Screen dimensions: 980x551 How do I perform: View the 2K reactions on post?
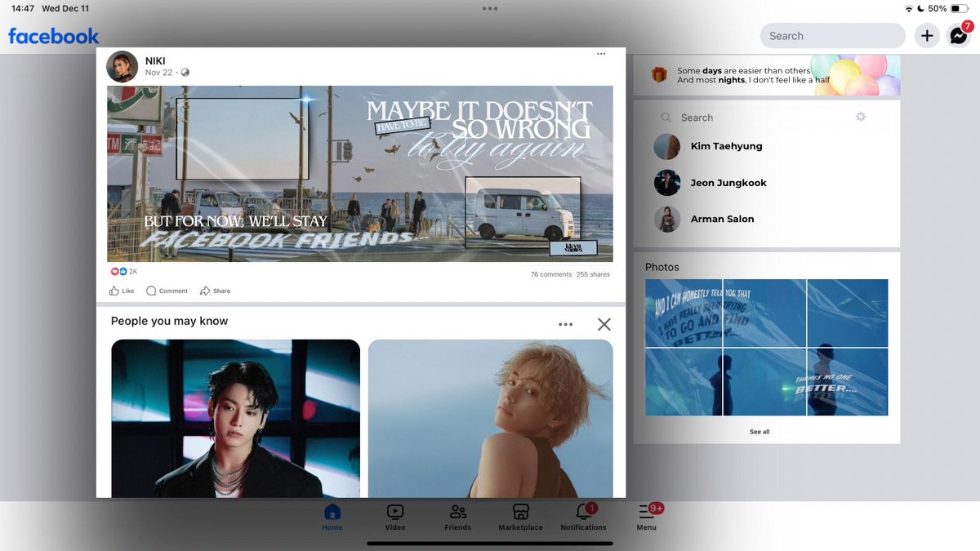pyautogui.click(x=124, y=271)
